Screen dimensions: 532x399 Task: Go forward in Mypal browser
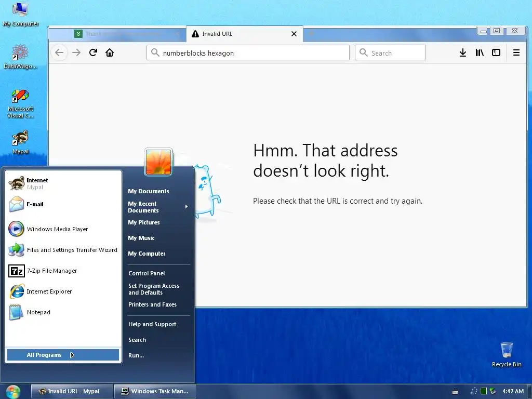point(76,52)
